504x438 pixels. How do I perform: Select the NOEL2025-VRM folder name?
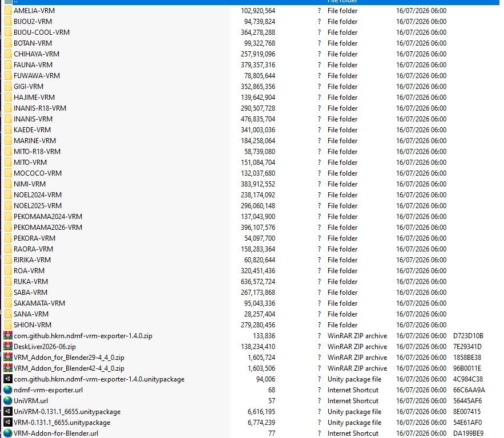pyautogui.click(x=38, y=206)
